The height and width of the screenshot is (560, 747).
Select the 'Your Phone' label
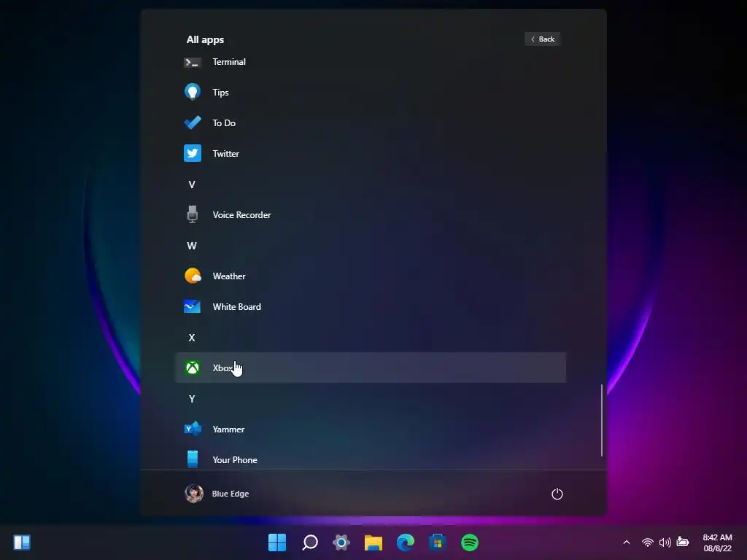[235, 460]
